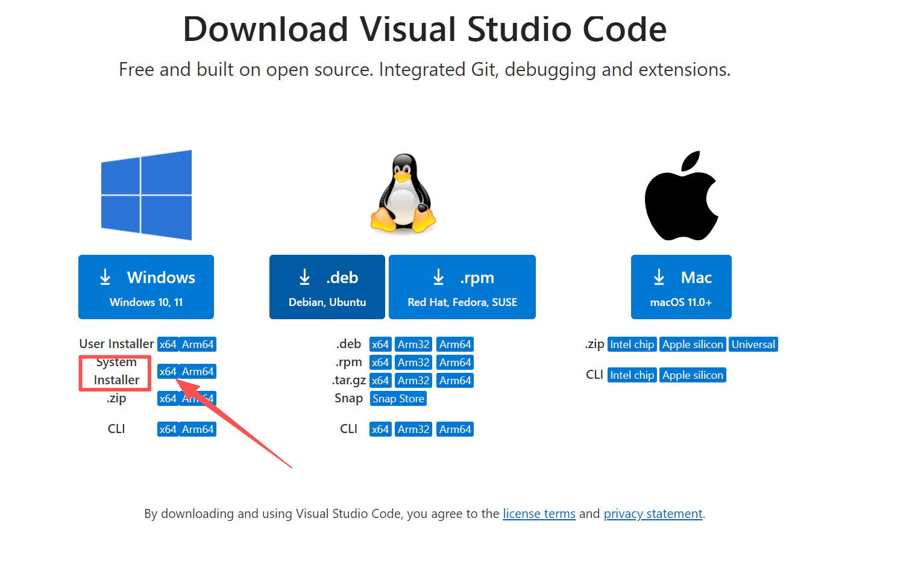Click the Mac .zip label
This screenshot has height=580, width=924.
click(594, 344)
